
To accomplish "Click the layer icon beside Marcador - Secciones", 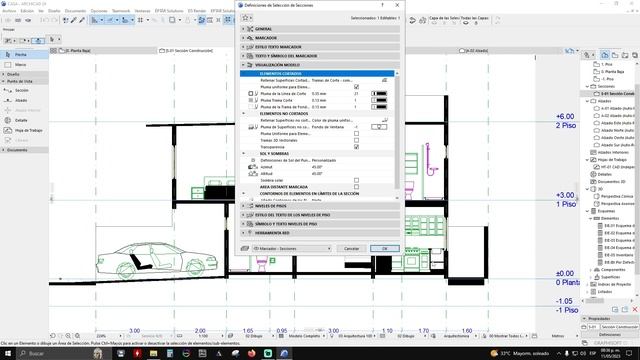I will point(244,248).
